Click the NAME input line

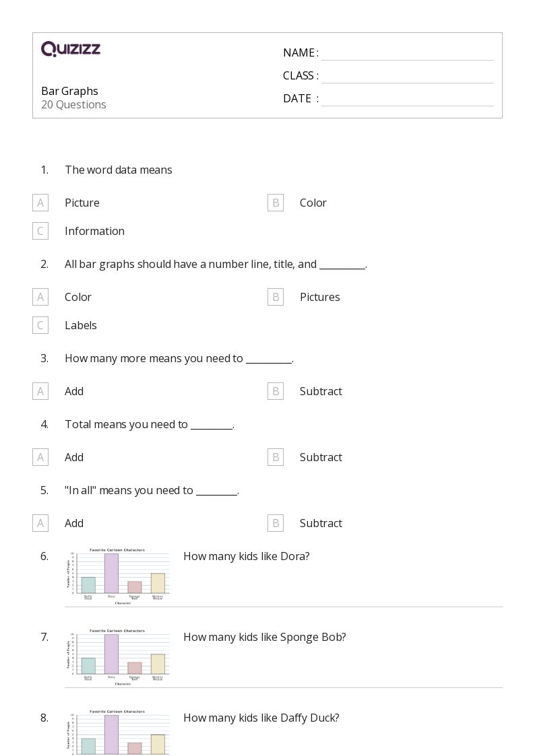pyautogui.click(x=407, y=53)
